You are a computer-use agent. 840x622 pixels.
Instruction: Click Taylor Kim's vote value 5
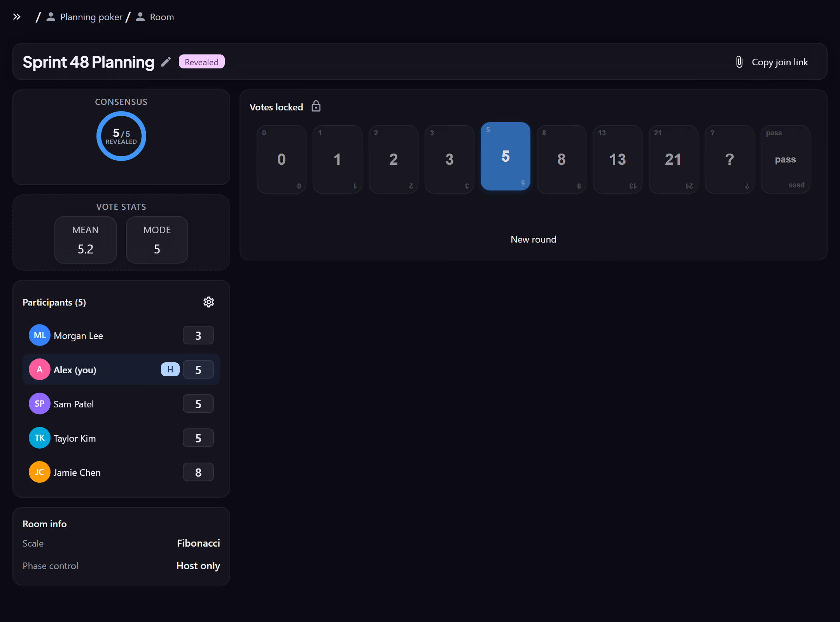tap(198, 438)
